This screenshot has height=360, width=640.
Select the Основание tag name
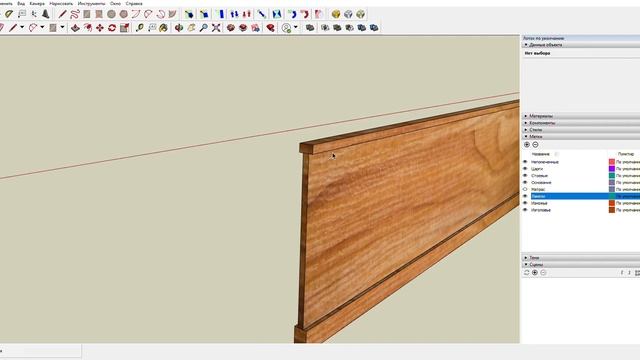pos(541,182)
